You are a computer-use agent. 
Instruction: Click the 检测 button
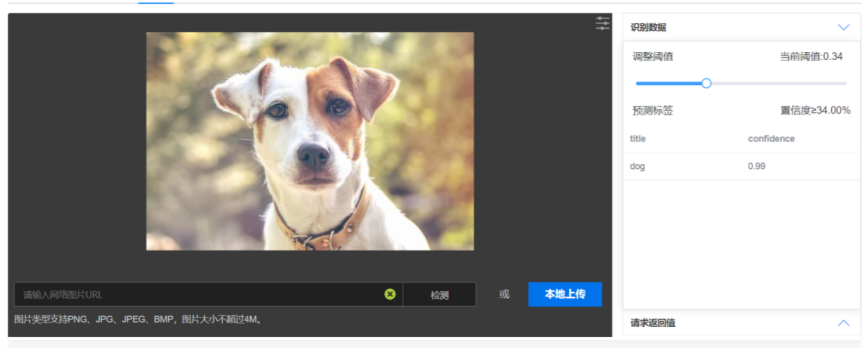[x=439, y=295]
